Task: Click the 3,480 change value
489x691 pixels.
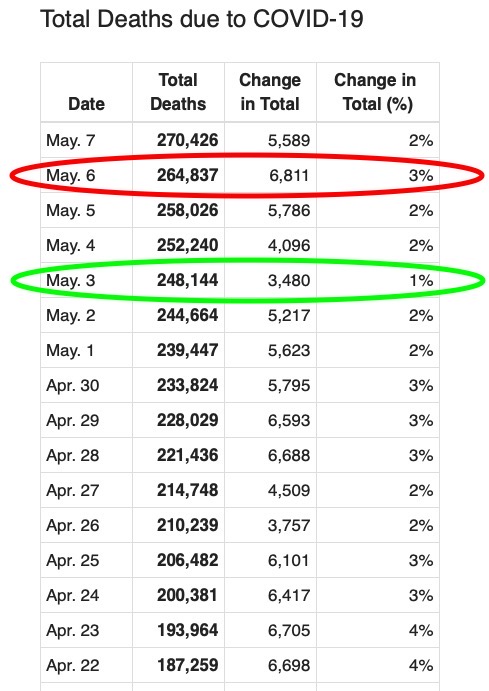Action: tap(289, 280)
